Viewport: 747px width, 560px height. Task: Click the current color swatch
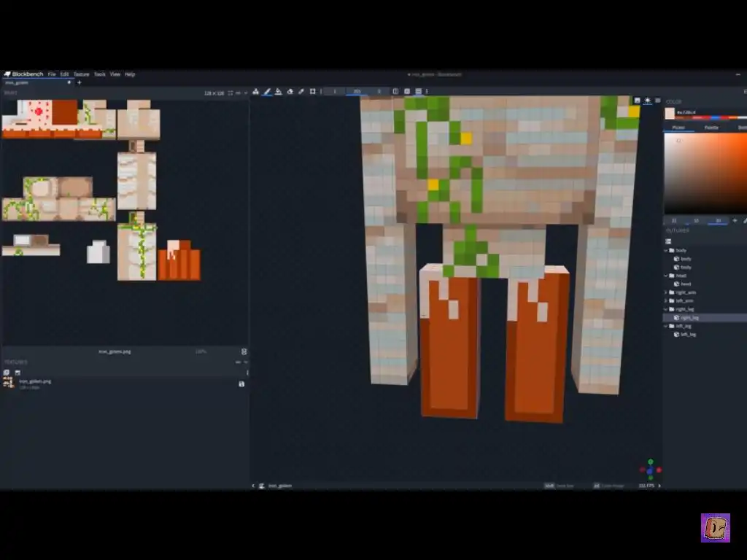[x=670, y=113]
